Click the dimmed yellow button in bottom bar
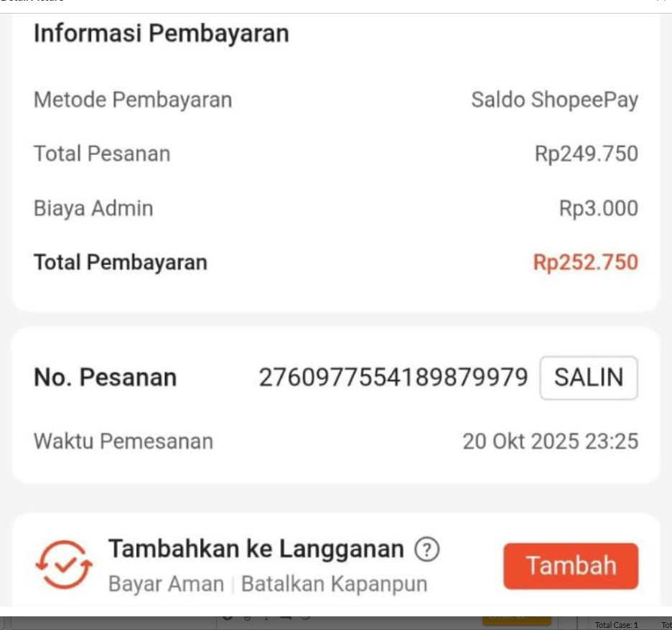 (516, 619)
